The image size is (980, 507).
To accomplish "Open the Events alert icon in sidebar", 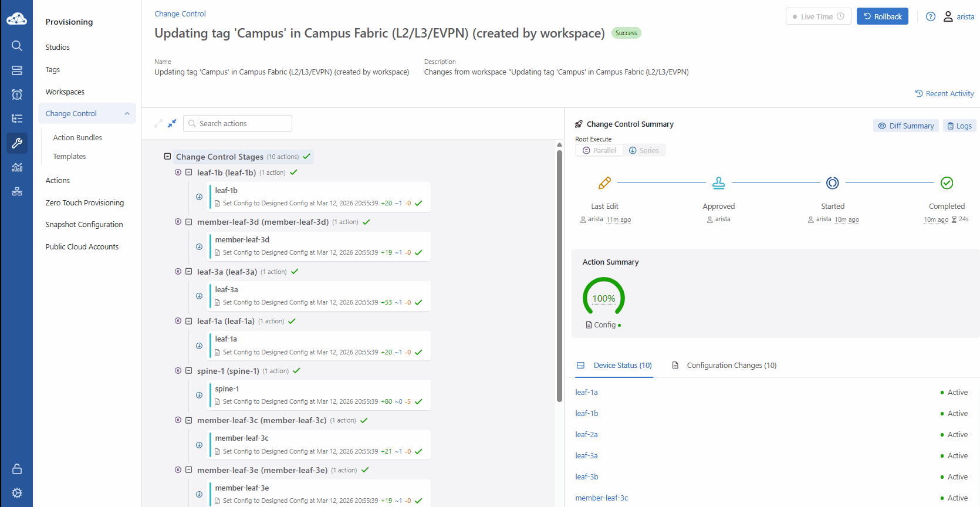I will 17,94.
